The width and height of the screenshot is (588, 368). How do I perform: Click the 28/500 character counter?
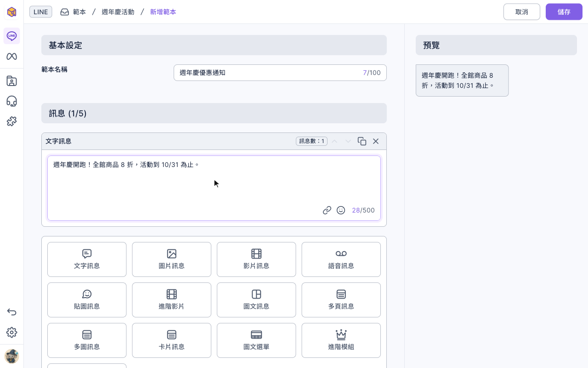coord(363,210)
